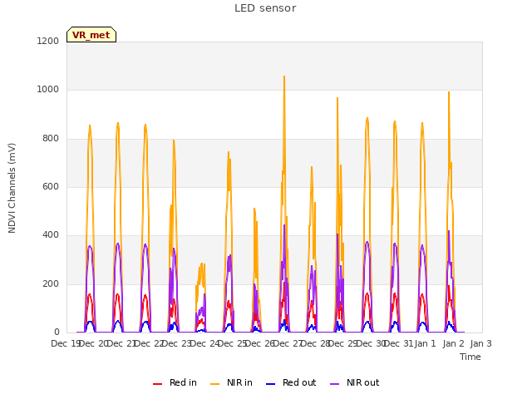532x399 pixels.
Task: Click the 400 y-axis label
Action: (51, 234)
